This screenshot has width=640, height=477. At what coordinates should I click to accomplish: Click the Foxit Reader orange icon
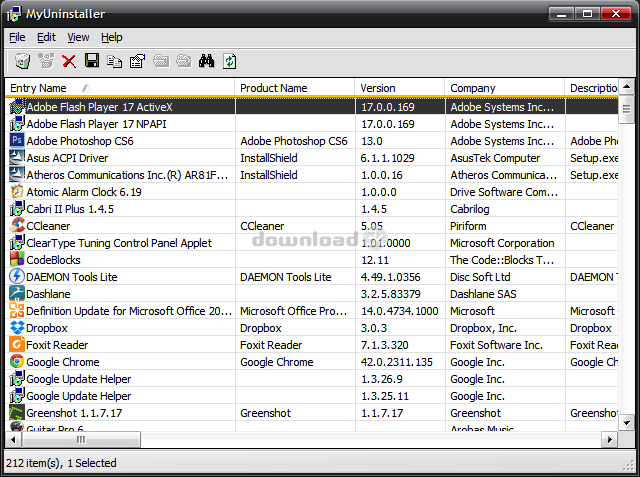pyautogui.click(x=17, y=344)
